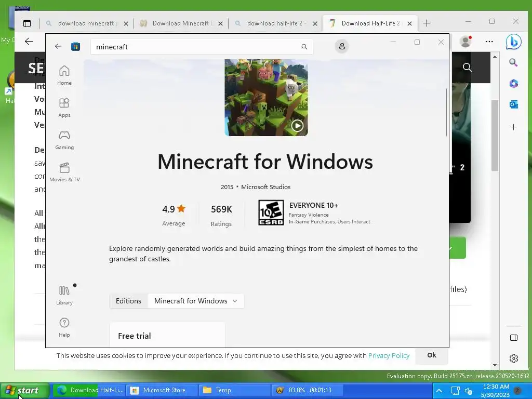The image size is (532, 399).
Task: Open Home in Microsoft Store sidebar
Action: point(64,76)
